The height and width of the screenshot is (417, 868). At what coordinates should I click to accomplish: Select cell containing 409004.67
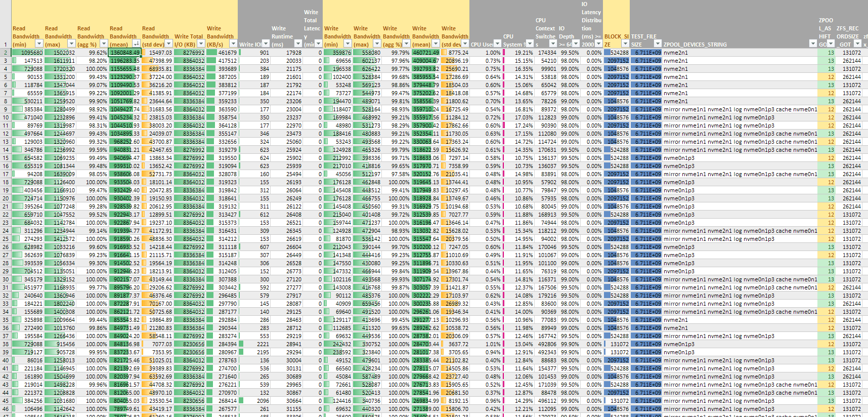pyautogui.click(x=425, y=61)
